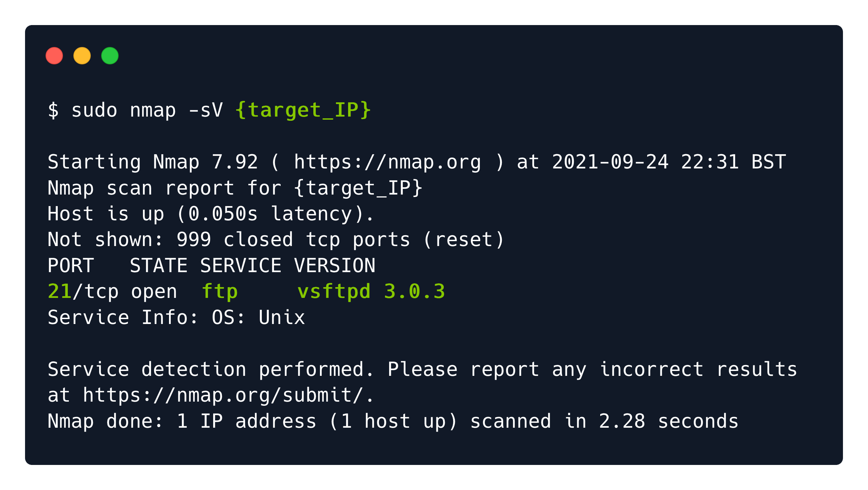Click the Host is up latency line
The height and width of the screenshot is (490, 868).
(x=211, y=214)
